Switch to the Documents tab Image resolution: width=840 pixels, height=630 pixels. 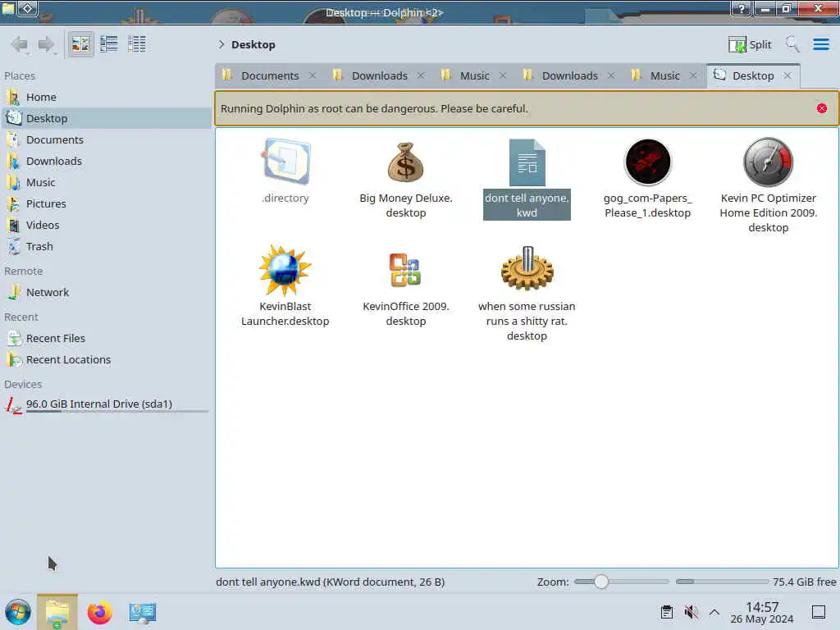[x=269, y=75]
